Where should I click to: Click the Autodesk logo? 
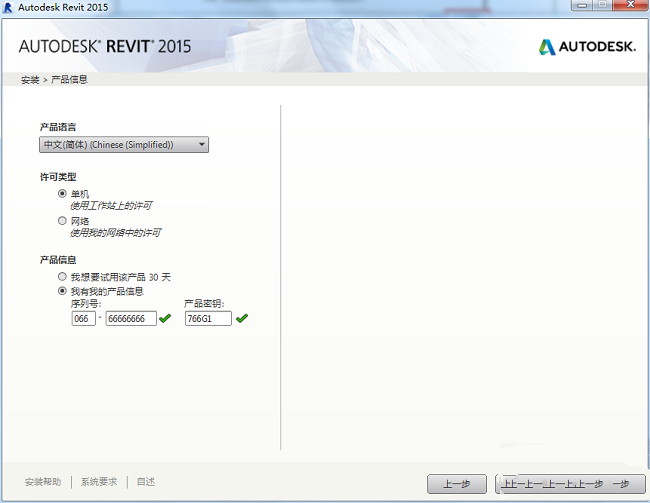tap(587, 47)
